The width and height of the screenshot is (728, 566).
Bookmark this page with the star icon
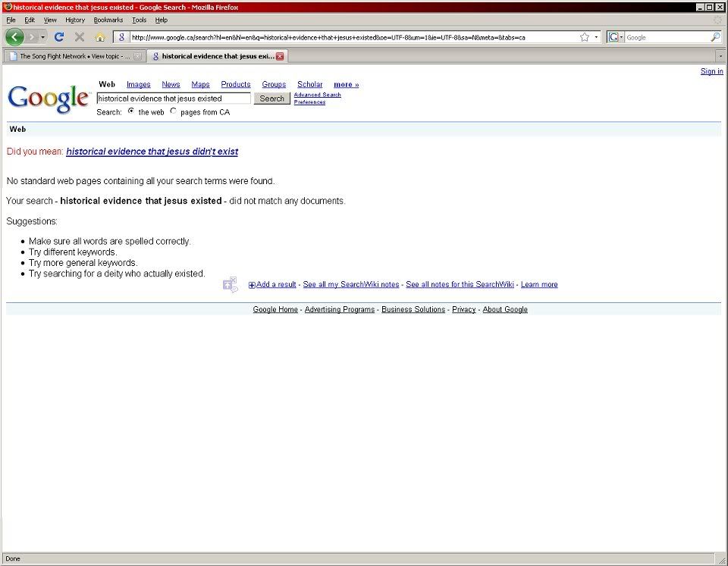(585, 37)
